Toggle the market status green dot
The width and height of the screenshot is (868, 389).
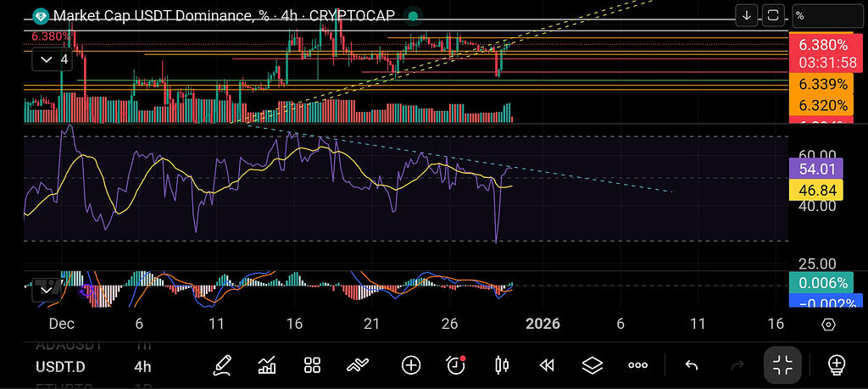pos(412,15)
